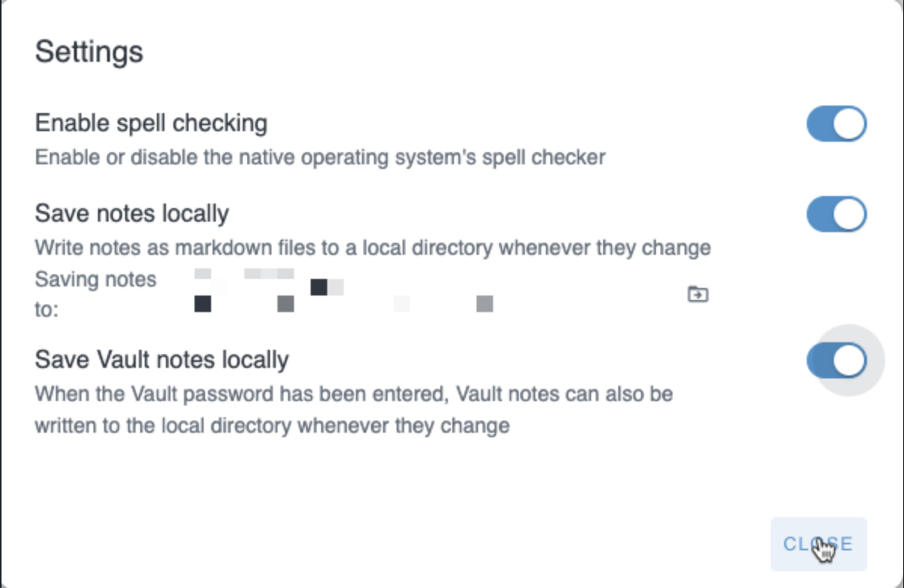
Task: Click the native spell checker description text
Action: [x=320, y=158]
